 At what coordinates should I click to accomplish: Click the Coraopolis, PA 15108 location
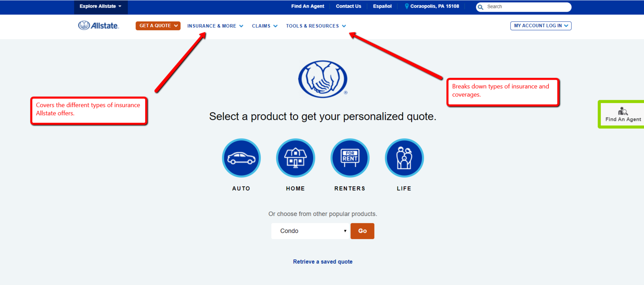click(435, 6)
